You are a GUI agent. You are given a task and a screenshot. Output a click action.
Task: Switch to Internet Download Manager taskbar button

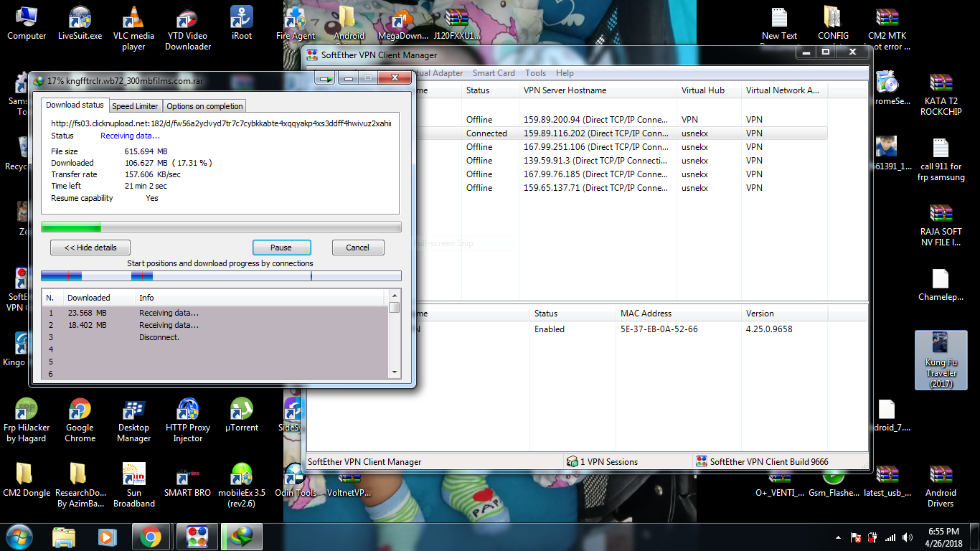240,537
